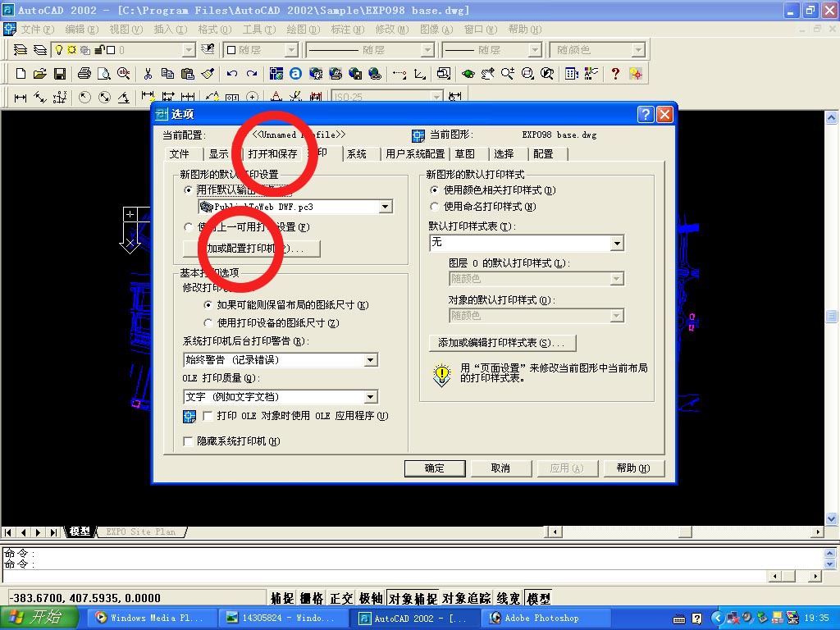840x630 pixels.
Task: Click the Open file folder icon
Action: [x=39, y=74]
